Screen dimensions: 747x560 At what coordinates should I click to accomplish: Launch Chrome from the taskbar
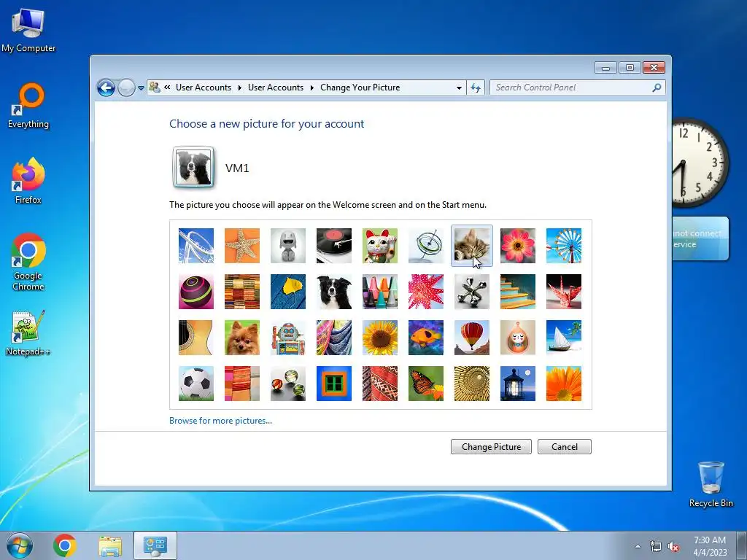(65, 545)
